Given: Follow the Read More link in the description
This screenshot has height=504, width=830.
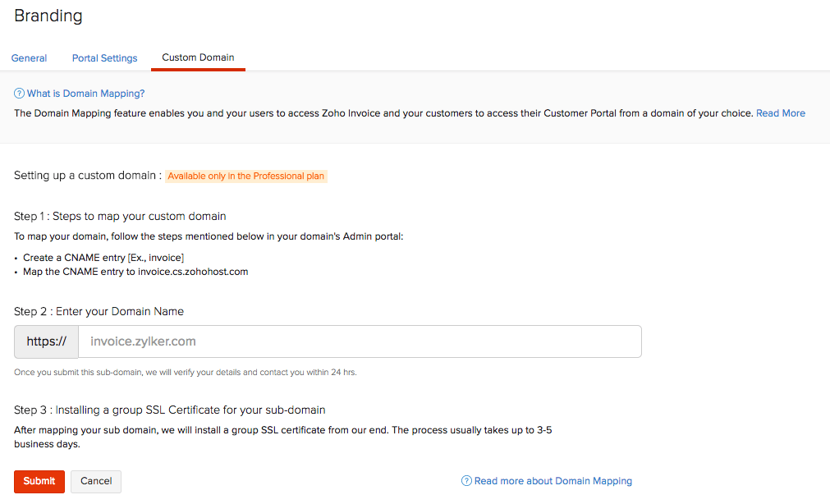Looking at the screenshot, I should [780, 113].
